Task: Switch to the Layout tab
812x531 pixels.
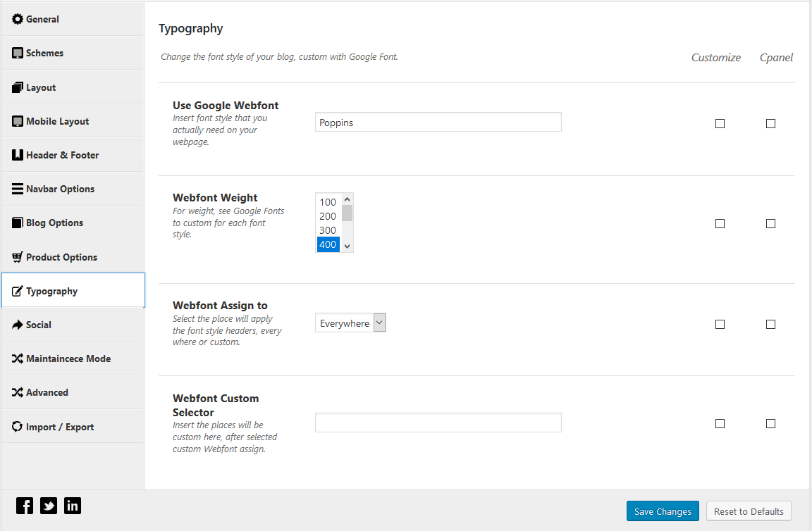Action: [73, 87]
